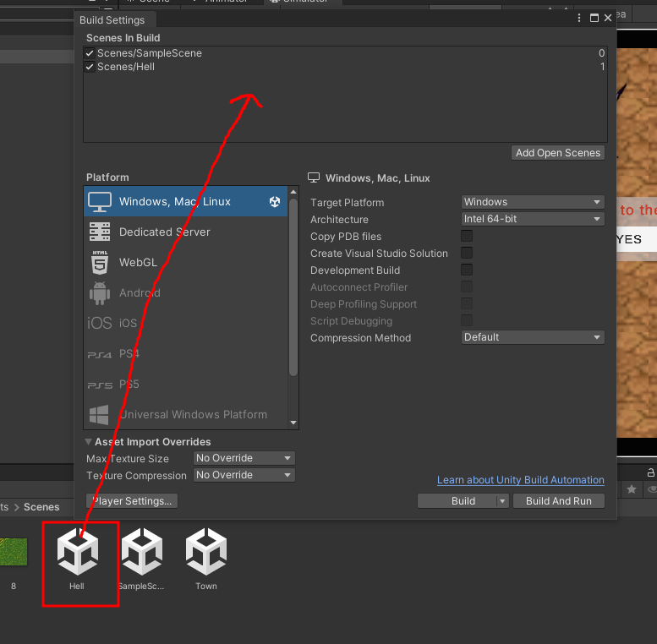The width and height of the screenshot is (657, 644).
Task: Uncheck Scenes/Hell in build list
Action: [90, 67]
